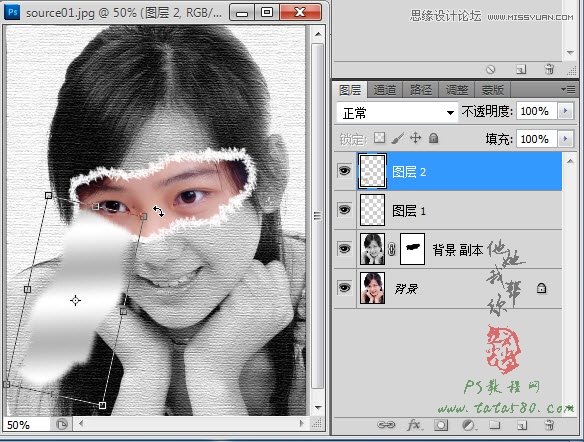Click the 背景 layer name
The width and height of the screenshot is (584, 442).
click(x=406, y=288)
